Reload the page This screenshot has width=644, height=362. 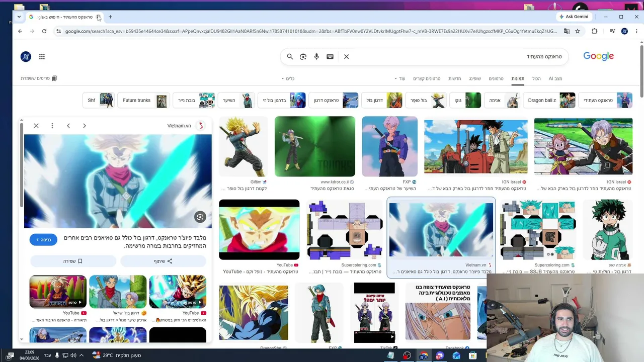click(44, 31)
